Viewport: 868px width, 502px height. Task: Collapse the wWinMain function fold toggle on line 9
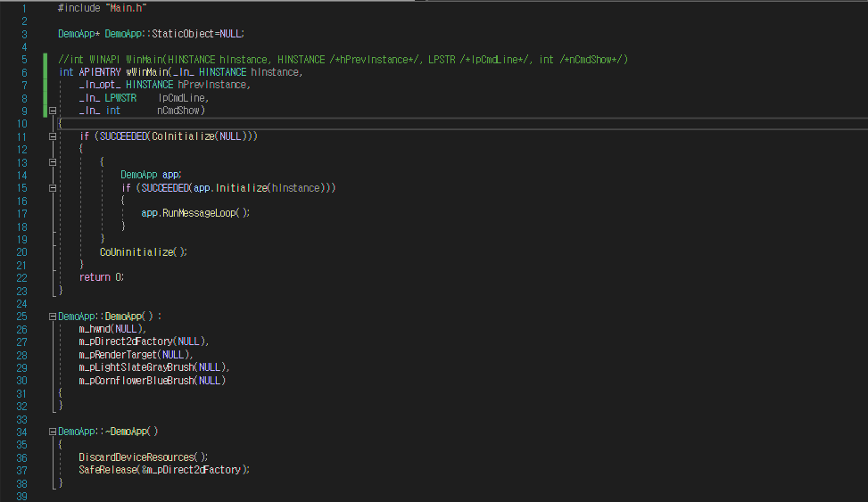53,111
